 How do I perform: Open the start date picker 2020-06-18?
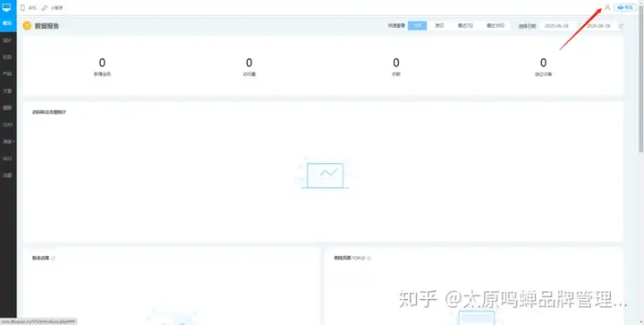[557, 26]
